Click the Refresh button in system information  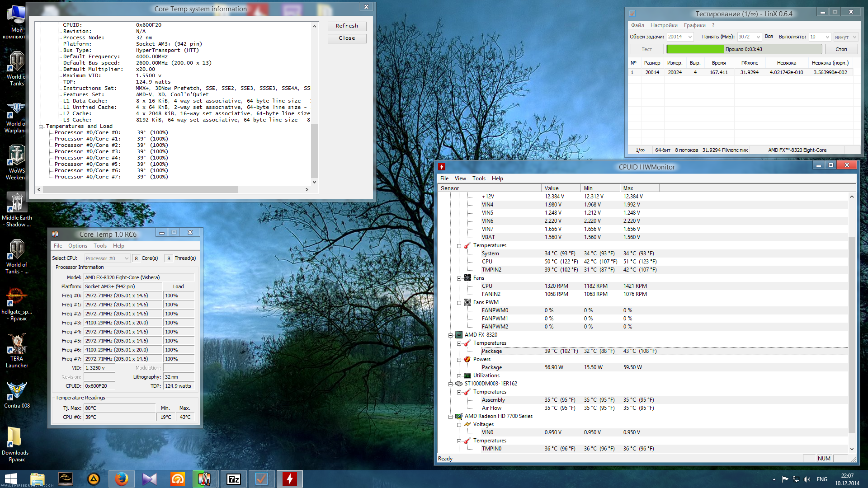pyautogui.click(x=347, y=26)
